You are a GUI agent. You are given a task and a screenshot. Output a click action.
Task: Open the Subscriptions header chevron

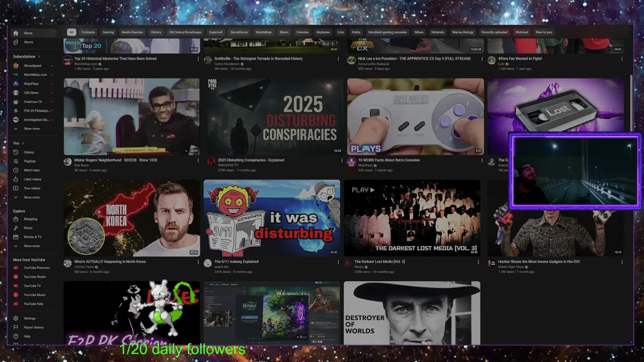[x=38, y=57]
